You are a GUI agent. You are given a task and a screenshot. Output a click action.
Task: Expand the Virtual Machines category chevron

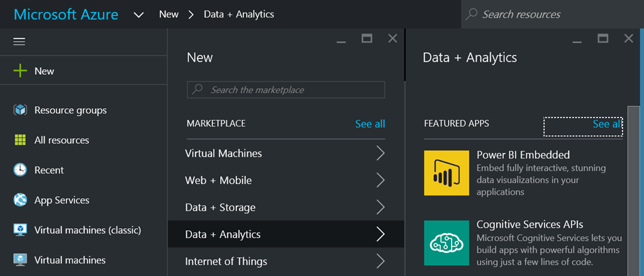(x=380, y=153)
